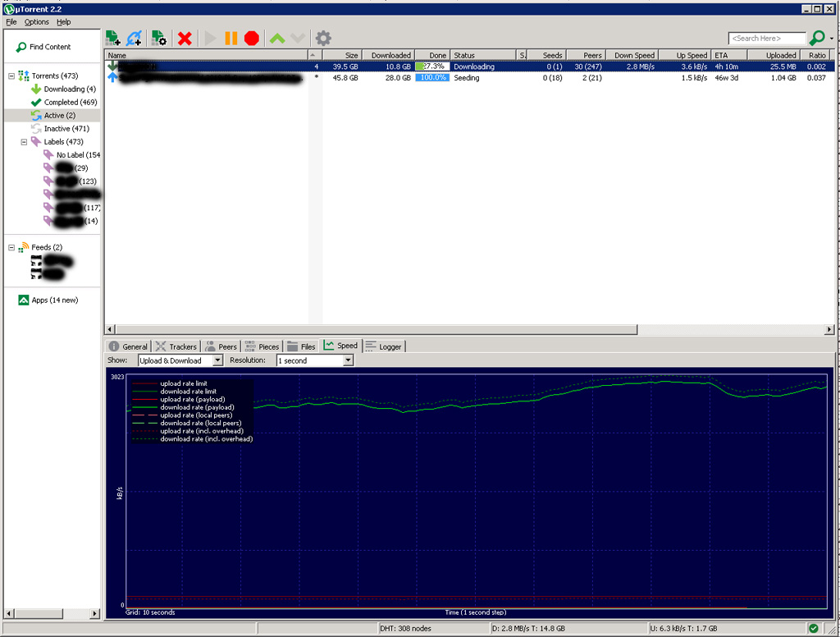Switch to the Files tab
The height and width of the screenshot is (637, 840).
tap(302, 347)
